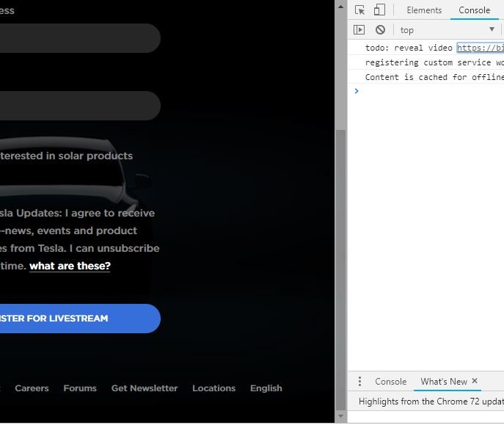Select the What's New drawer tab
The height and width of the screenshot is (425, 504).
[x=444, y=382]
